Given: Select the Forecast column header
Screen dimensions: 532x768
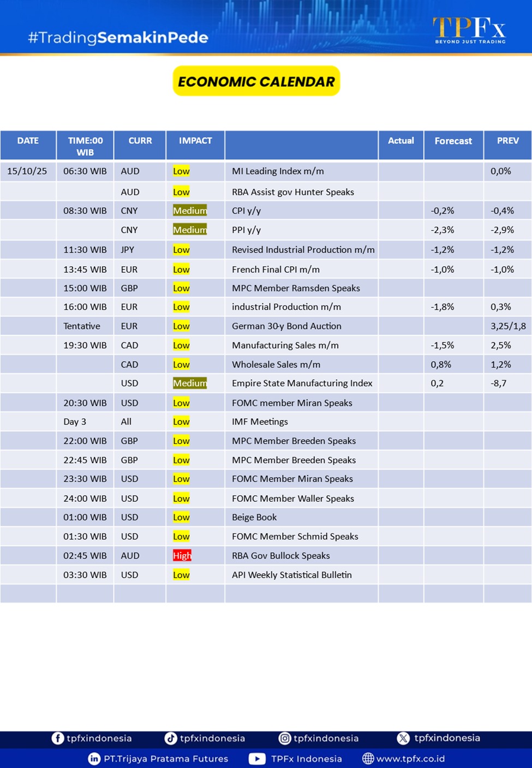Looking at the screenshot, I should pos(453,141).
